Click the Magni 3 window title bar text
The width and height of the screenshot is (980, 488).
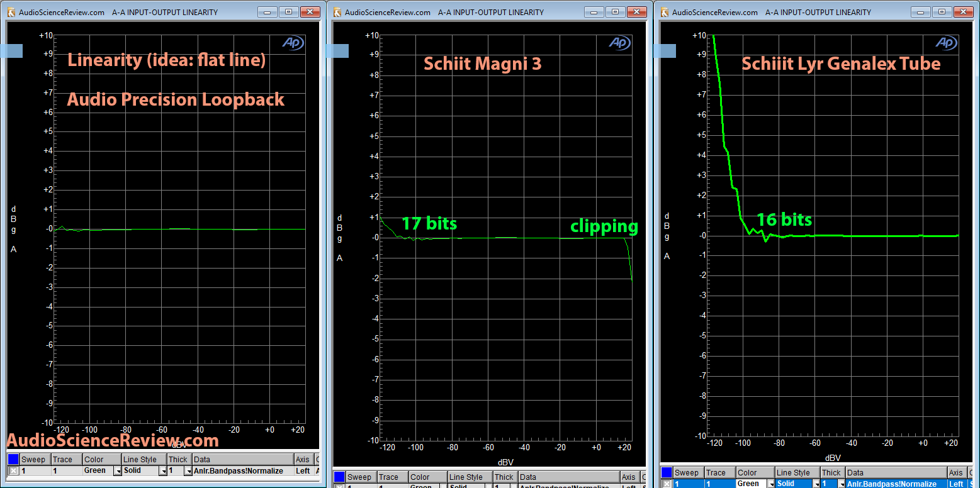[444, 12]
